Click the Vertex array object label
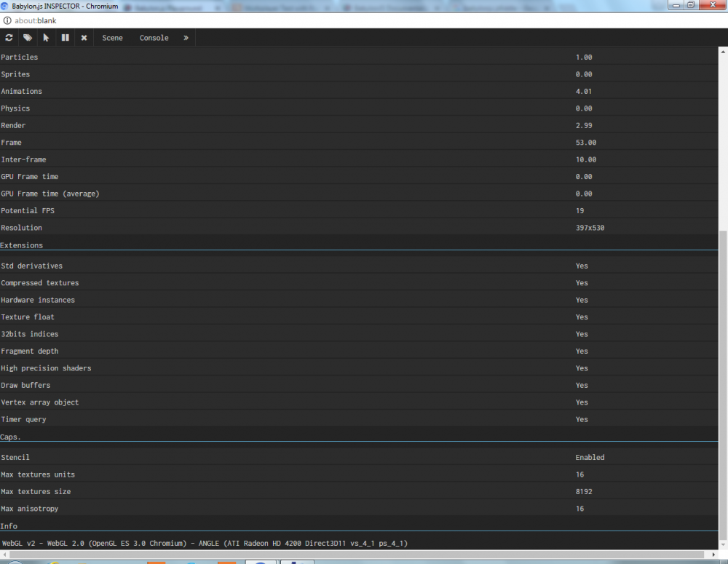 (x=40, y=402)
